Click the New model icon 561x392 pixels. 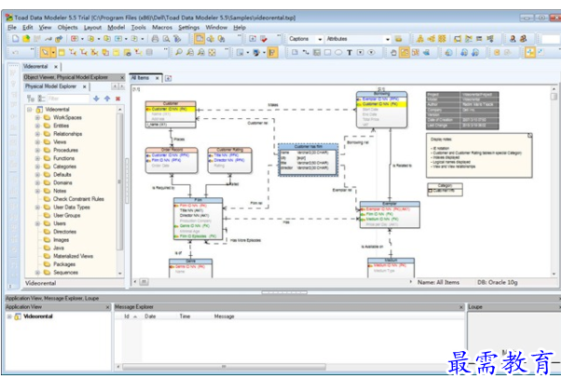click(x=15, y=38)
